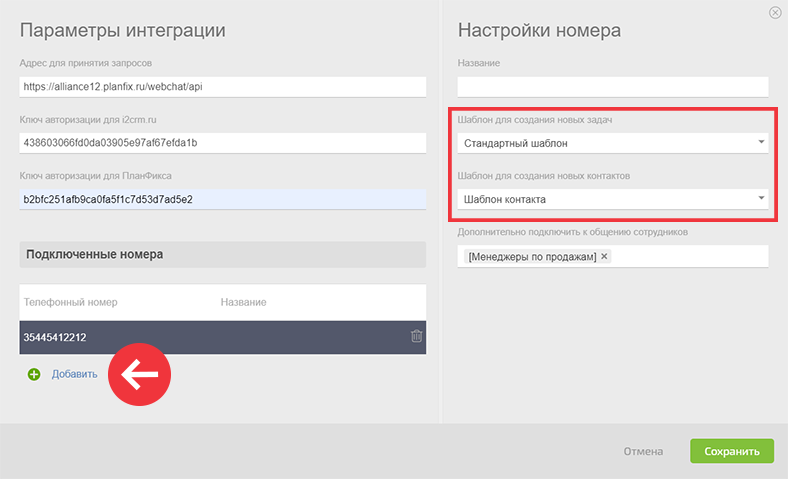Click the Подключенные номера section header

223,254
